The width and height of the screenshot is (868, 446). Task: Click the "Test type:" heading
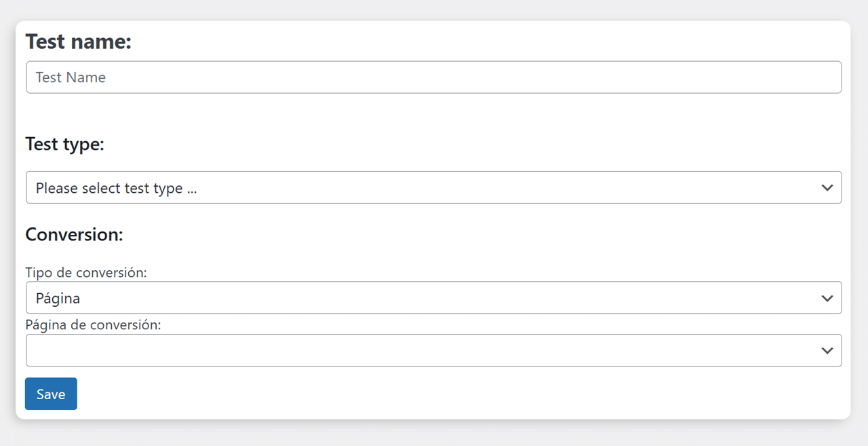65,144
